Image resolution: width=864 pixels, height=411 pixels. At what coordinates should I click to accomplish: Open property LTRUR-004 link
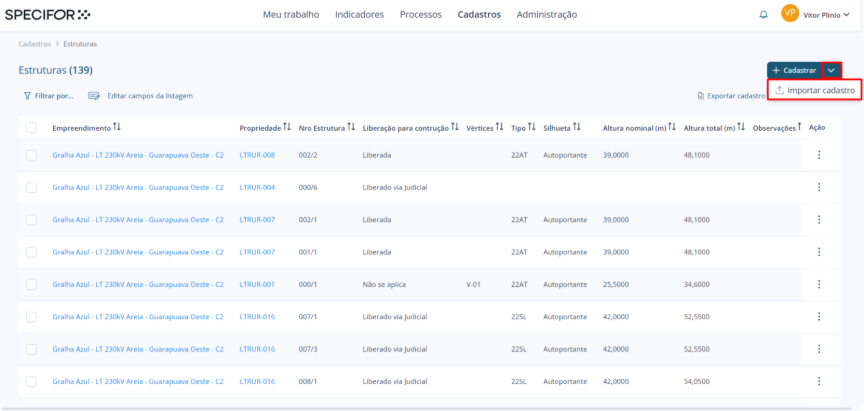(x=257, y=187)
